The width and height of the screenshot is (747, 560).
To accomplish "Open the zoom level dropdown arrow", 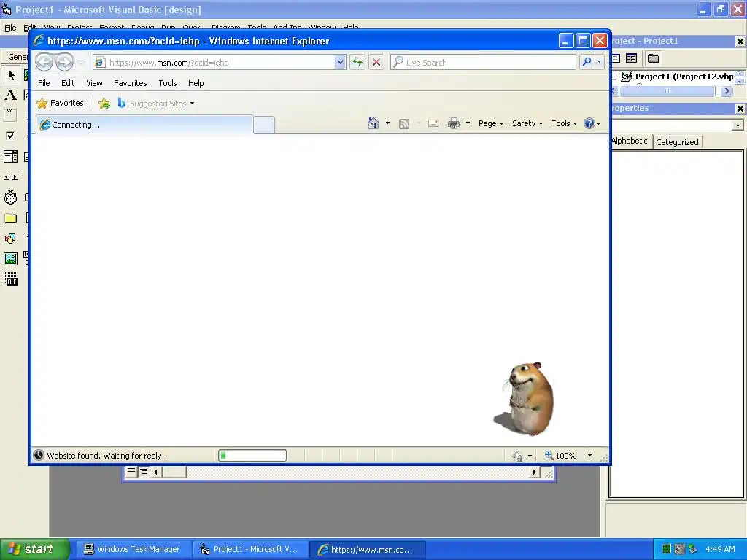I will pyautogui.click(x=589, y=456).
